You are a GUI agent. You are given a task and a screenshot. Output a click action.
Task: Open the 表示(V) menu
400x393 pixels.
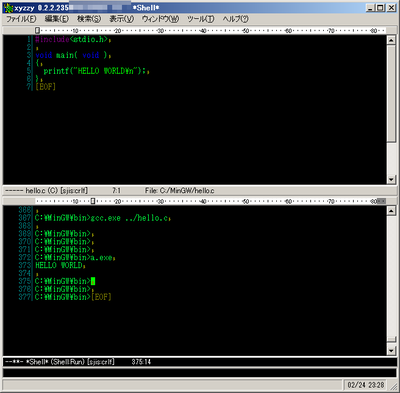click(122, 19)
